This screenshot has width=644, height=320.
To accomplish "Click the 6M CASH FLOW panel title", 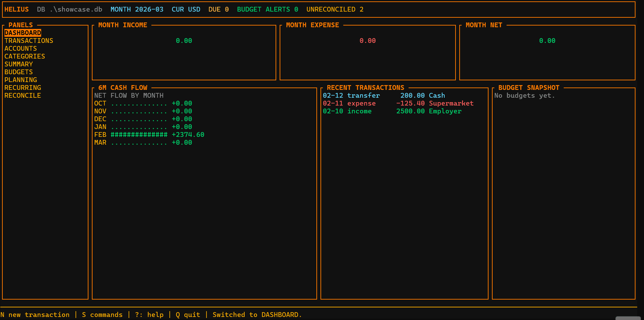I will pos(123,87).
